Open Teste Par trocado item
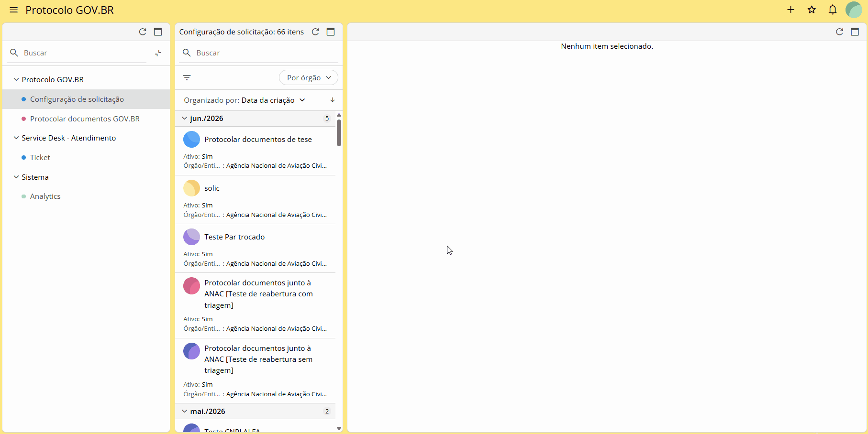Screen dimensions: 868x434 click(255, 248)
